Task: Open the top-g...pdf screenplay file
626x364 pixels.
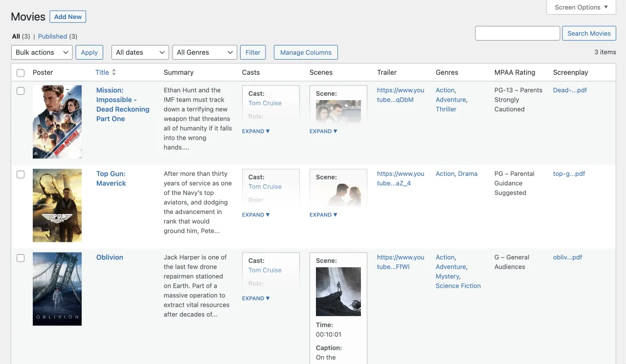Action: point(569,173)
